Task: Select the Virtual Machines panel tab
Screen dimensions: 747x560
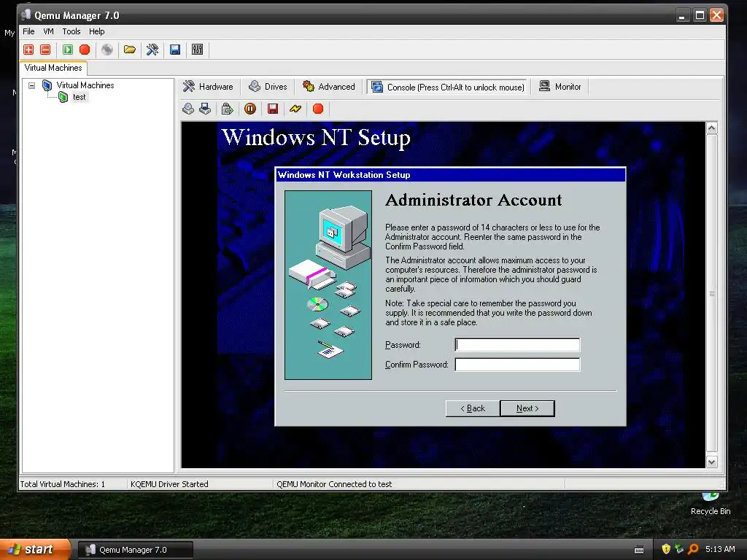Action: pos(53,68)
